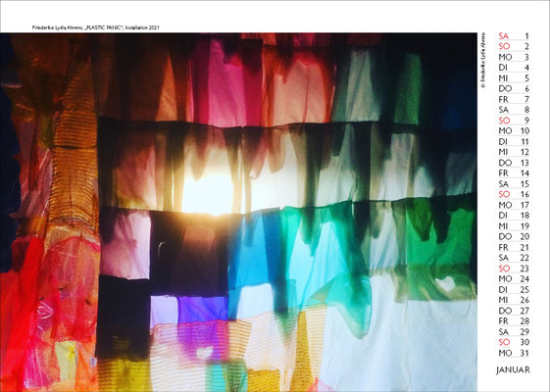Select calendar day MO 17
The image size is (550, 392).
(514, 205)
